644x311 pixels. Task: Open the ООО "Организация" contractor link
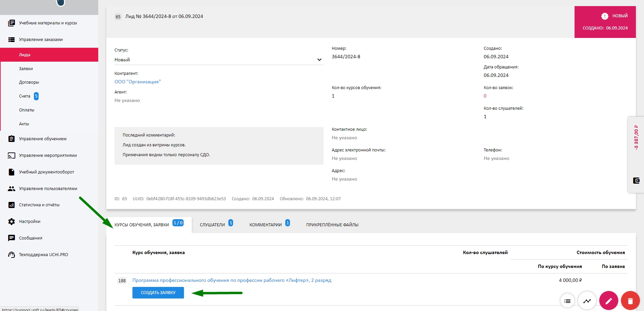pyautogui.click(x=138, y=82)
